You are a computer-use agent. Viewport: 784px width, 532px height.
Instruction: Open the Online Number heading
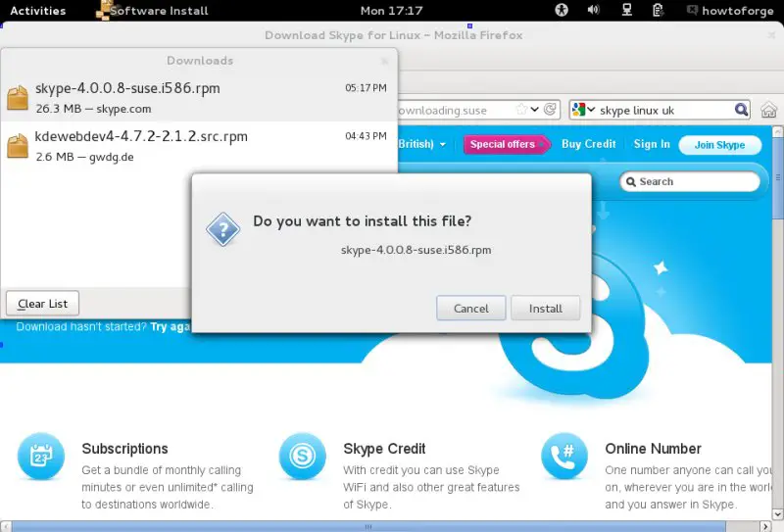tap(653, 449)
